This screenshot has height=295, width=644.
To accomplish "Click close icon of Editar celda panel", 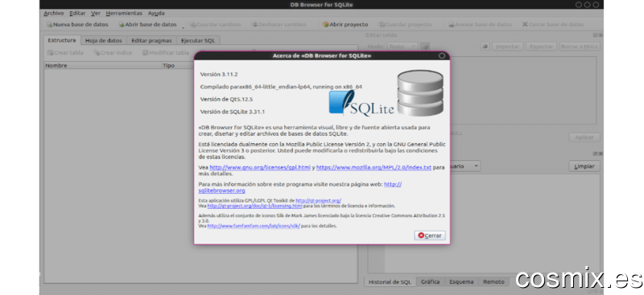I will (601, 35).
